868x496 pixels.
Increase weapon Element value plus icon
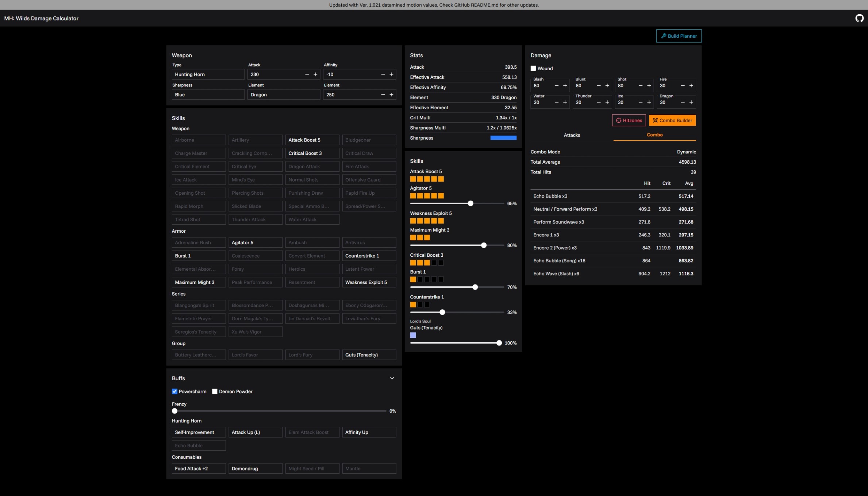[x=391, y=95]
